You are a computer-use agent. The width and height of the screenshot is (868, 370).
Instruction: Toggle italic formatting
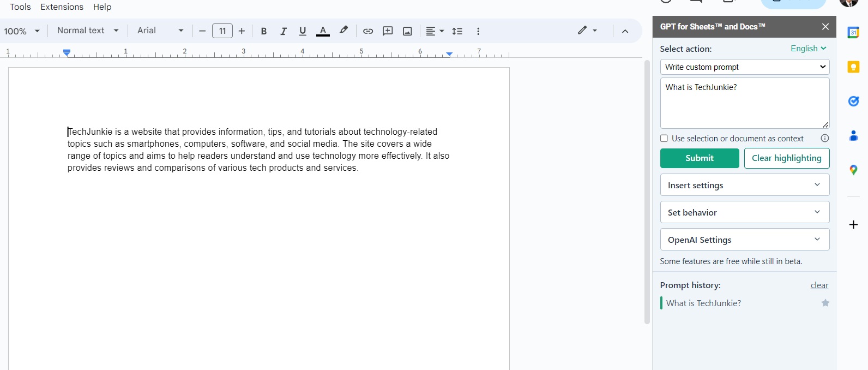pyautogui.click(x=284, y=31)
